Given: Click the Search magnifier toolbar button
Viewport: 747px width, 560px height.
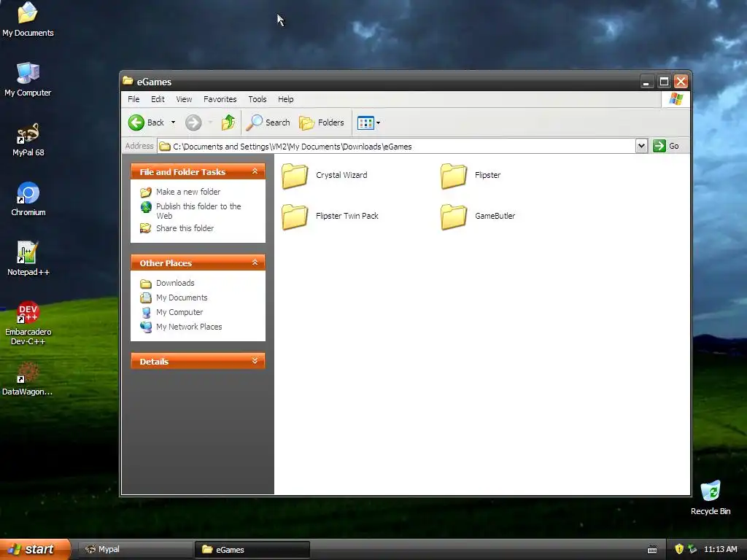Looking at the screenshot, I should pyautogui.click(x=268, y=122).
